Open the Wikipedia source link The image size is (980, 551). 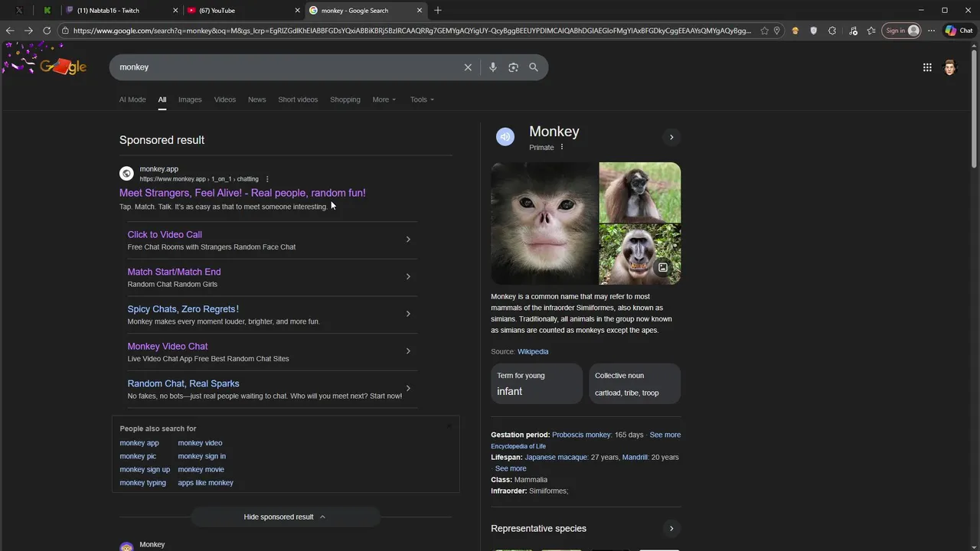(533, 352)
